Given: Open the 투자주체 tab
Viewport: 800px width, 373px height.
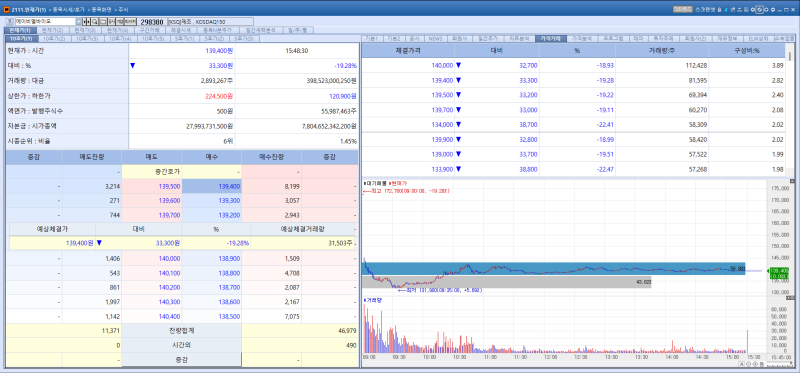Looking at the screenshot, I should 663,38.
